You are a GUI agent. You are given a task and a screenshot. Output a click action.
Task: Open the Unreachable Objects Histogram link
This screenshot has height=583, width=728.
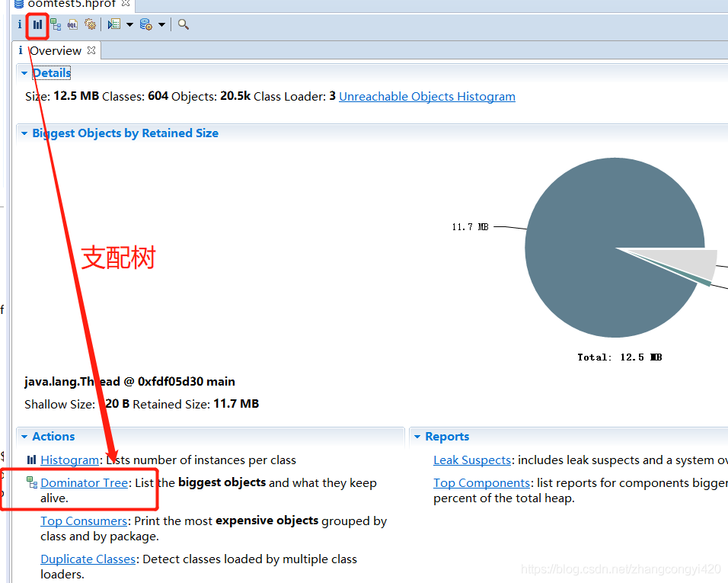(427, 97)
